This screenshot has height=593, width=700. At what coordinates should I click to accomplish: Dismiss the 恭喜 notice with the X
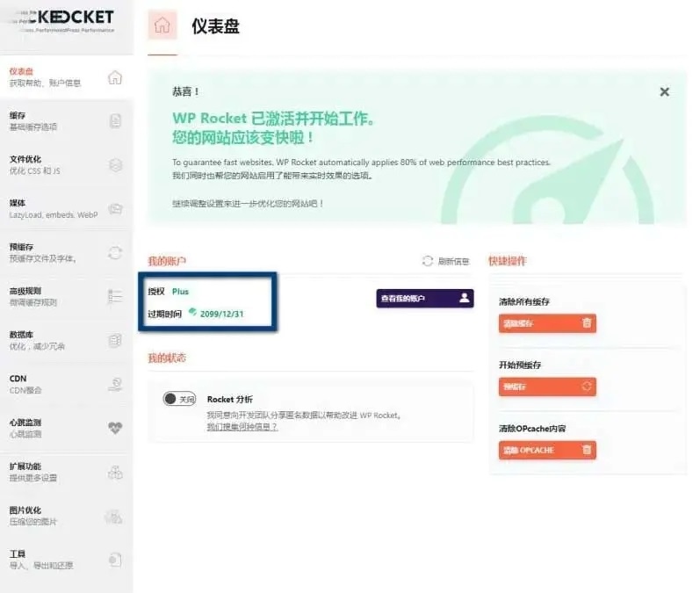pos(664,91)
